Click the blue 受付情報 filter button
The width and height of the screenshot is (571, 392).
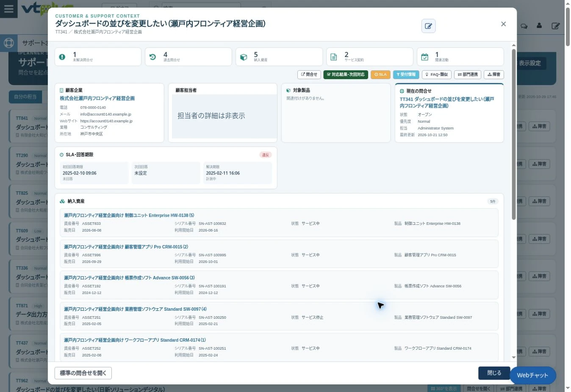coord(406,75)
